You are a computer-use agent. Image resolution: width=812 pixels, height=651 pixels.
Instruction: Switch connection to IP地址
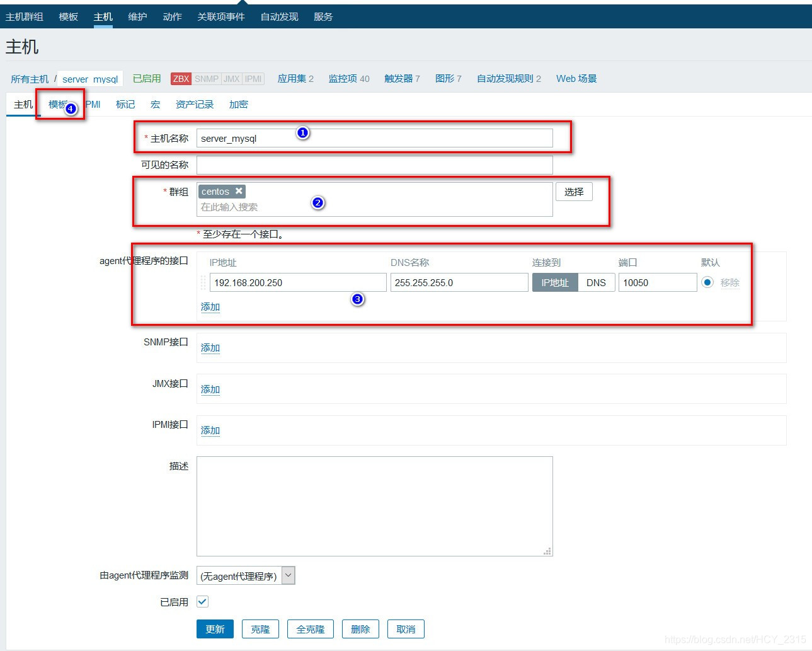[555, 282]
